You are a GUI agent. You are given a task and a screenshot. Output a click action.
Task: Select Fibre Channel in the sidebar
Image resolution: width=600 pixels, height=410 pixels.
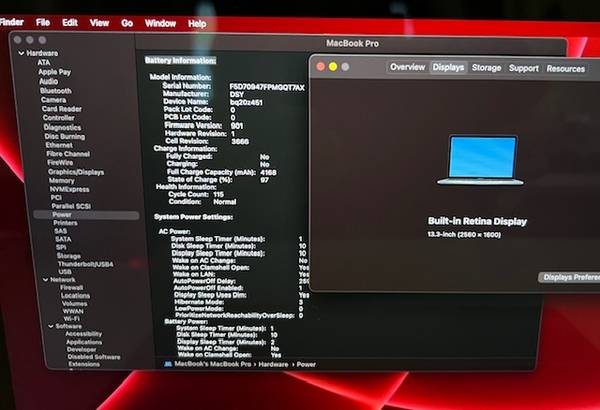[x=68, y=154]
